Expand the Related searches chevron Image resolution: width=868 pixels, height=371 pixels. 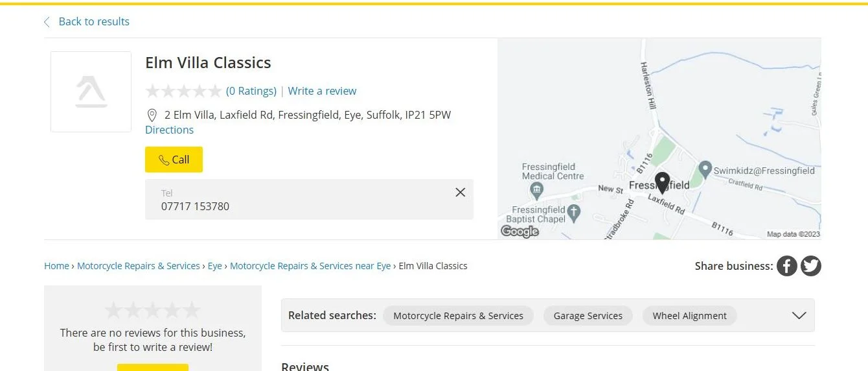(x=799, y=315)
